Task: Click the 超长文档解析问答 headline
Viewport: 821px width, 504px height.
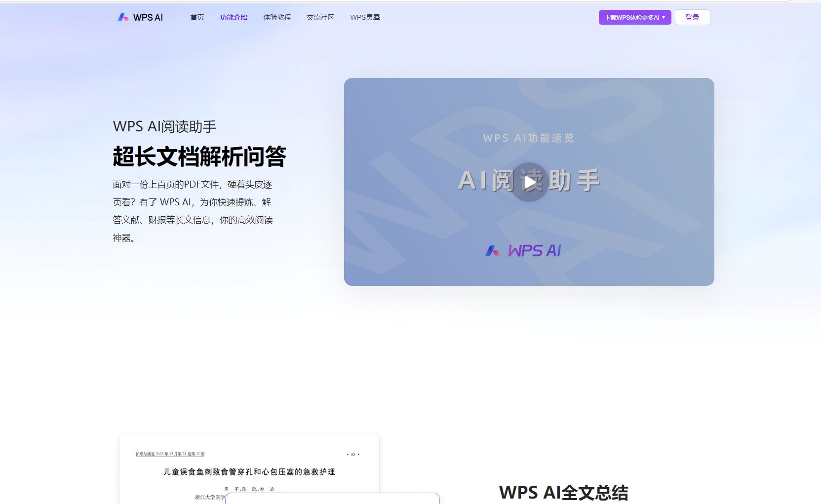Action: pyautogui.click(x=199, y=157)
